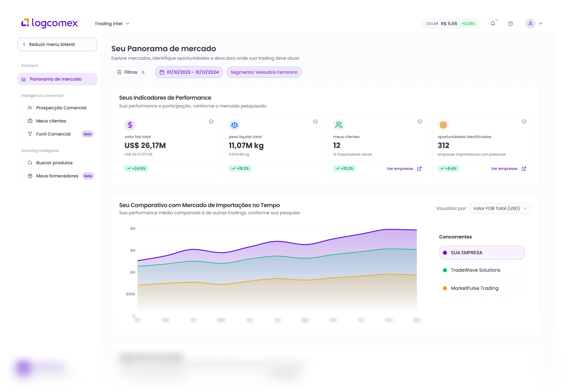Toggle TradeWave Solutions competitor series
The width and height of the screenshot is (568, 392).
(x=482, y=270)
